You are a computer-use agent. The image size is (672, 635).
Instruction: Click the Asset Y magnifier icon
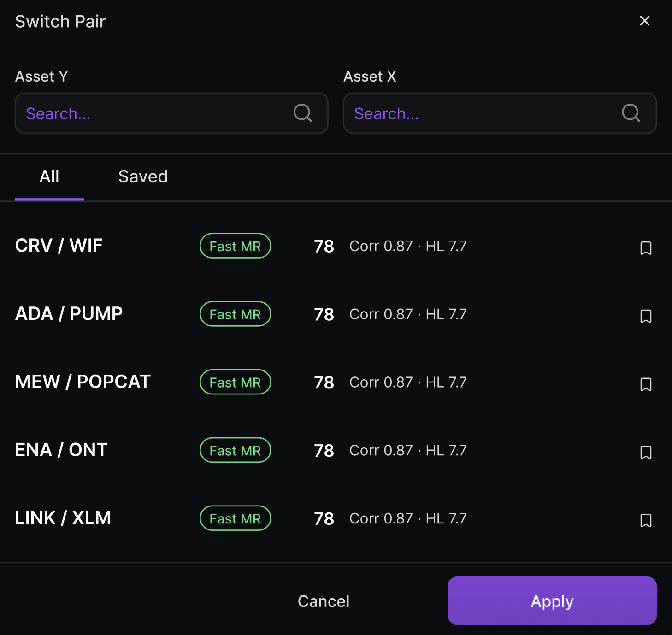[303, 113]
